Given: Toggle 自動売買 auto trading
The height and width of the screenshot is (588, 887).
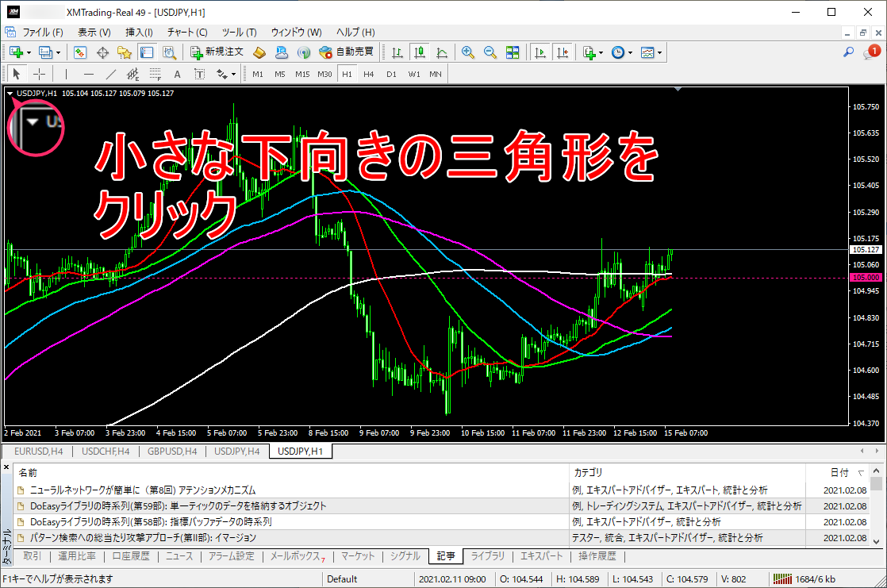Looking at the screenshot, I should (346, 52).
